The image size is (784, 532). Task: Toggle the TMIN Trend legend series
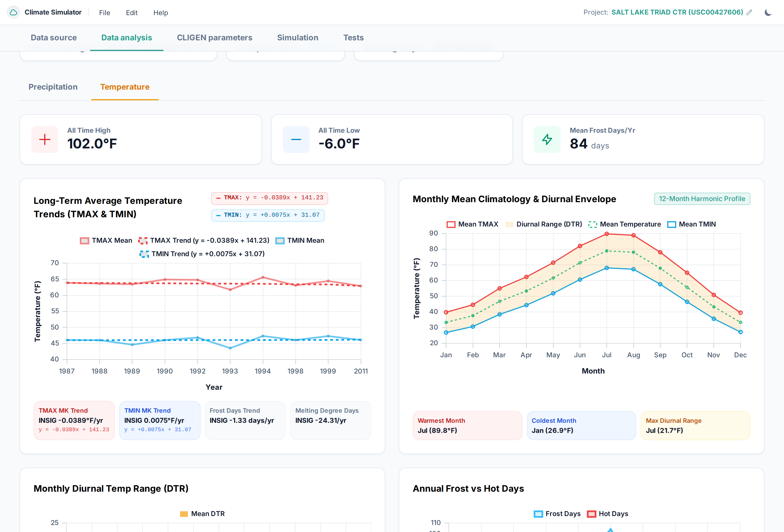coord(202,254)
